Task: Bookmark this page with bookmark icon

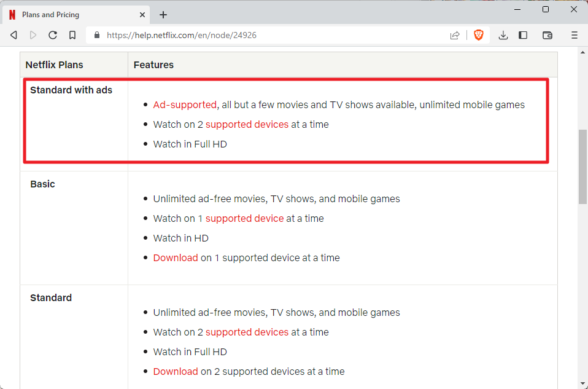Action: click(72, 36)
